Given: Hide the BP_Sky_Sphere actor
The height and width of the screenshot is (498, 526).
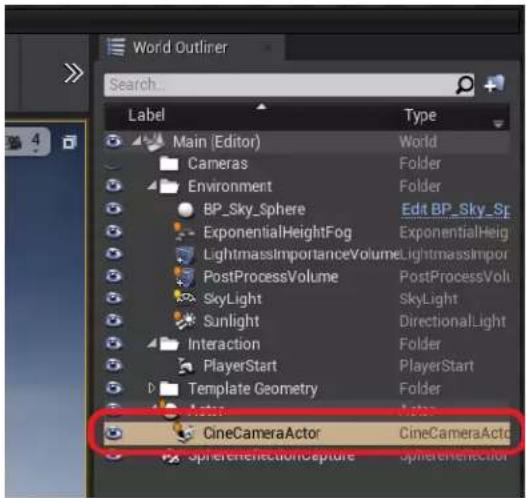Looking at the screenshot, I should click(113, 209).
